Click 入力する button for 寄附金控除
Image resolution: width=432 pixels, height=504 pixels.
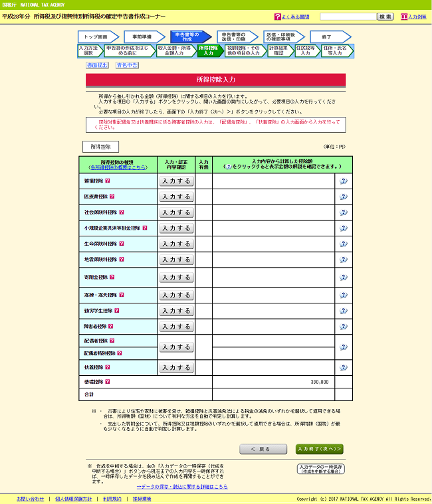pyautogui.click(x=177, y=278)
